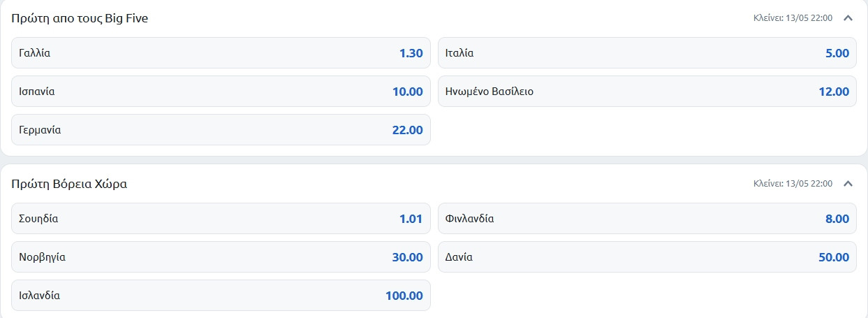Click the Βόρεια Χώρα closing time label
The image size is (868, 318).
pyautogui.click(x=793, y=184)
